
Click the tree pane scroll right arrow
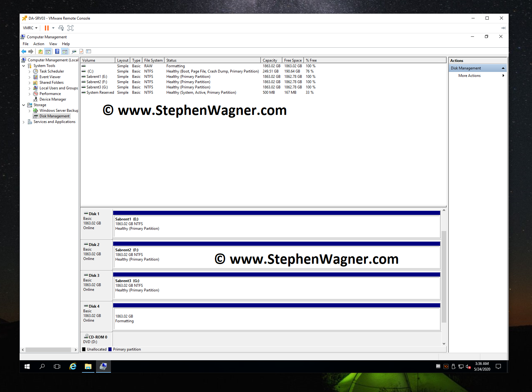[x=75, y=350]
